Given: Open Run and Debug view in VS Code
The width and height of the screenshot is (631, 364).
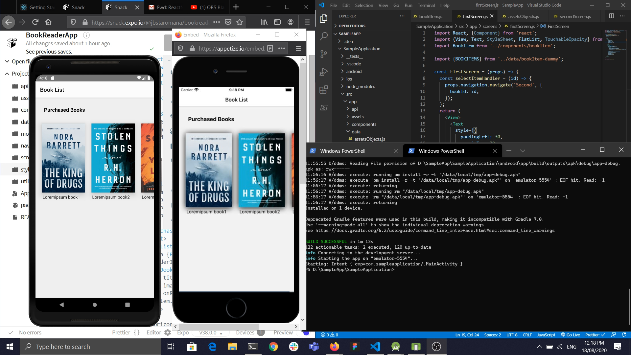Looking at the screenshot, I should tap(324, 72).
